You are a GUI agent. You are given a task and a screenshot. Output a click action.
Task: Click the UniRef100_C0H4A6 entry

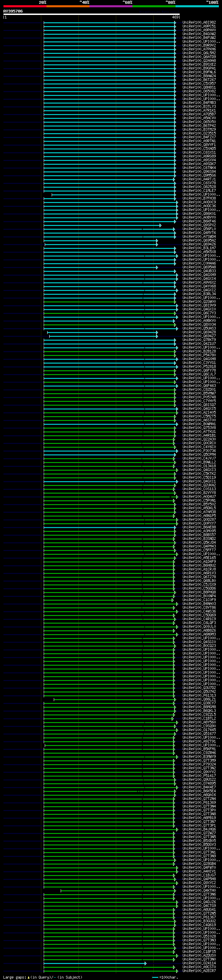point(199,263)
